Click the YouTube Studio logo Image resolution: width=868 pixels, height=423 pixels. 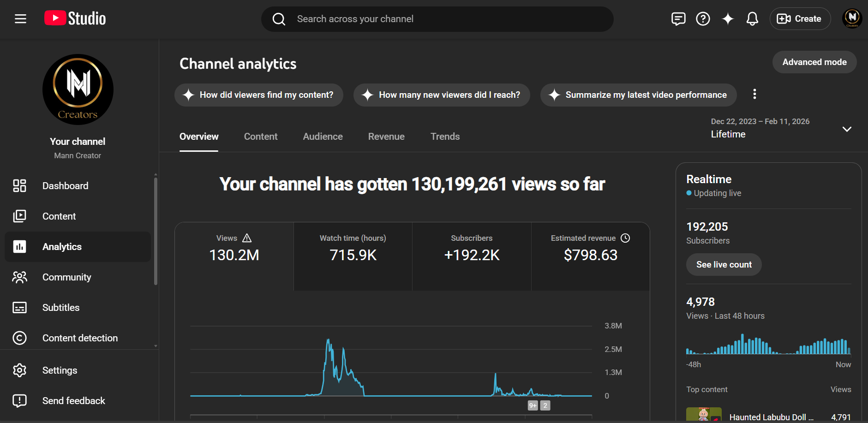point(75,18)
